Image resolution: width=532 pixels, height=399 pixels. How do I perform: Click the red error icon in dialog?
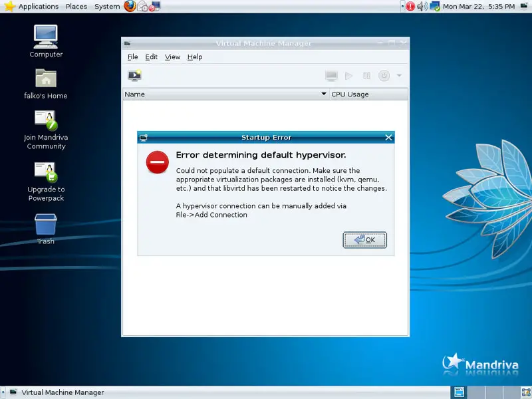[158, 162]
